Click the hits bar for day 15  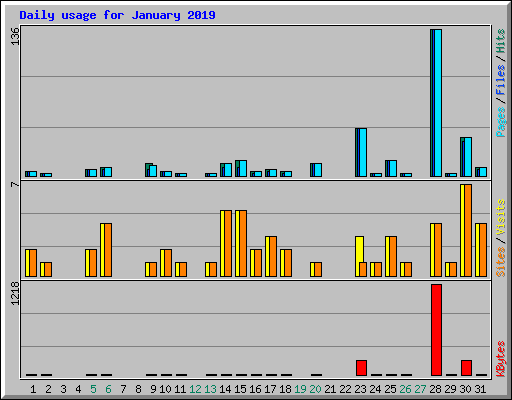click(x=241, y=168)
